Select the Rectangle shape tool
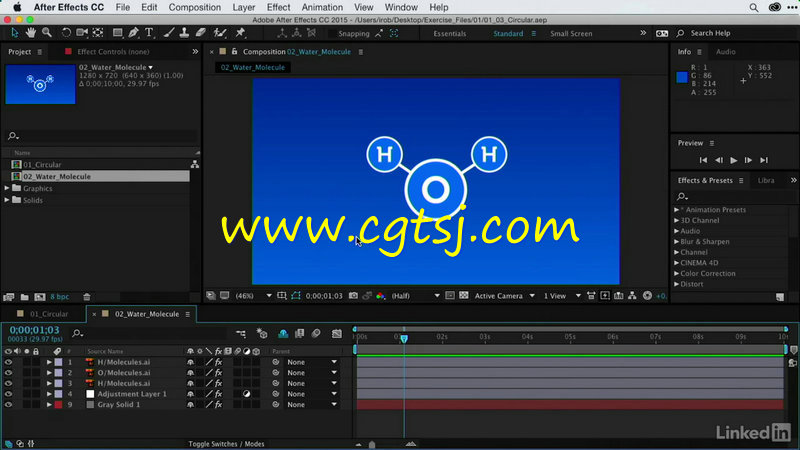The height and width of the screenshot is (450, 800). [x=117, y=33]
